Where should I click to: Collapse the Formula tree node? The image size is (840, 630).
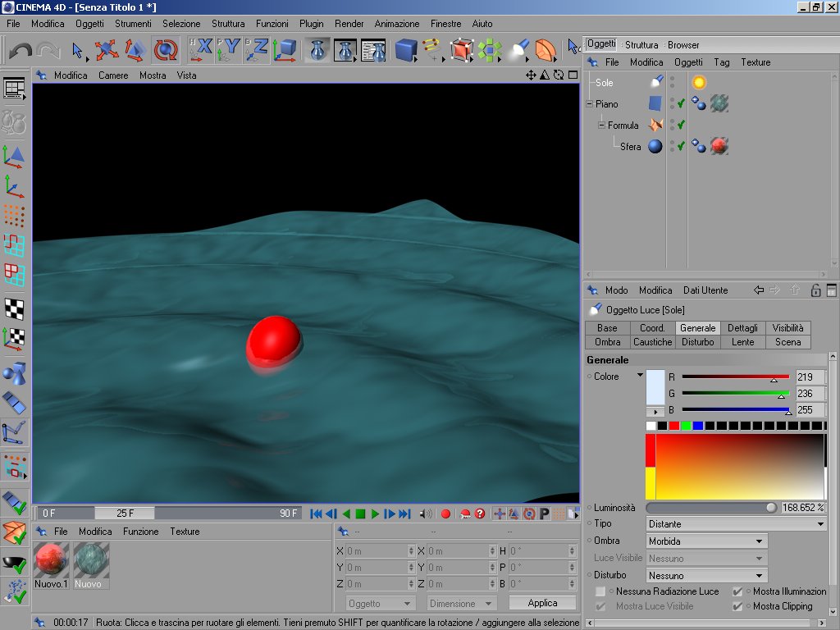(x=601, y=125)
